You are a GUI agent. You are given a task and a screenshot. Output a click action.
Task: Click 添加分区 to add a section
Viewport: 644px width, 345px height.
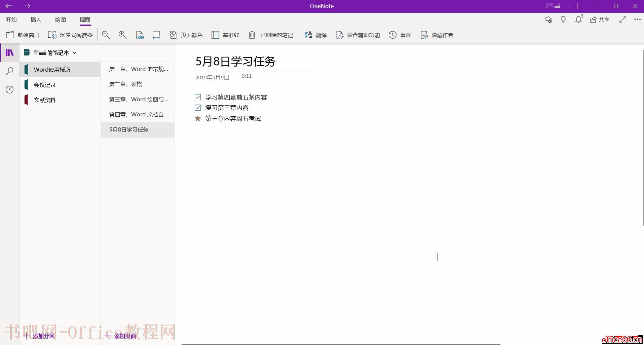39,336
